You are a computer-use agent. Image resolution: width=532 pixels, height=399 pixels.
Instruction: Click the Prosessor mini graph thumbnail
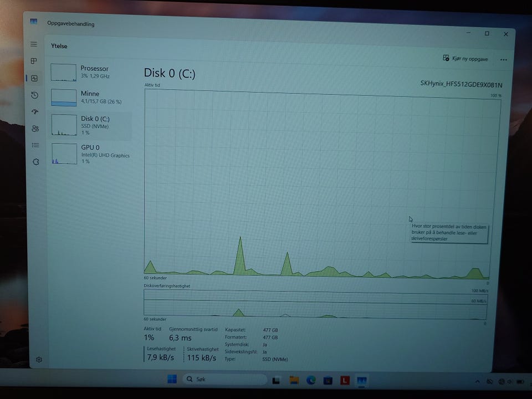(x=63, y=72)
